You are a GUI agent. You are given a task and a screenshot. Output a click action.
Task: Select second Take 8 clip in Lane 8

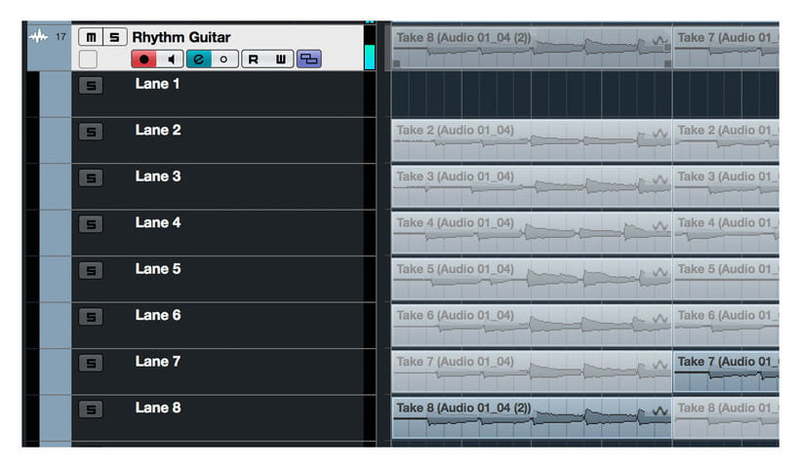click(726, 418)
